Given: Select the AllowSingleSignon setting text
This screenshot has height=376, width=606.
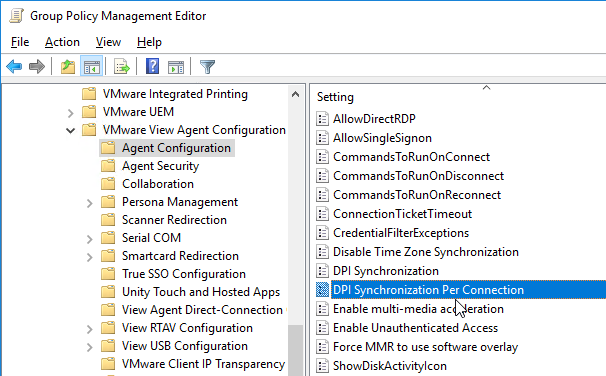Looking at the screenshot, I should (x=382, y=138).
